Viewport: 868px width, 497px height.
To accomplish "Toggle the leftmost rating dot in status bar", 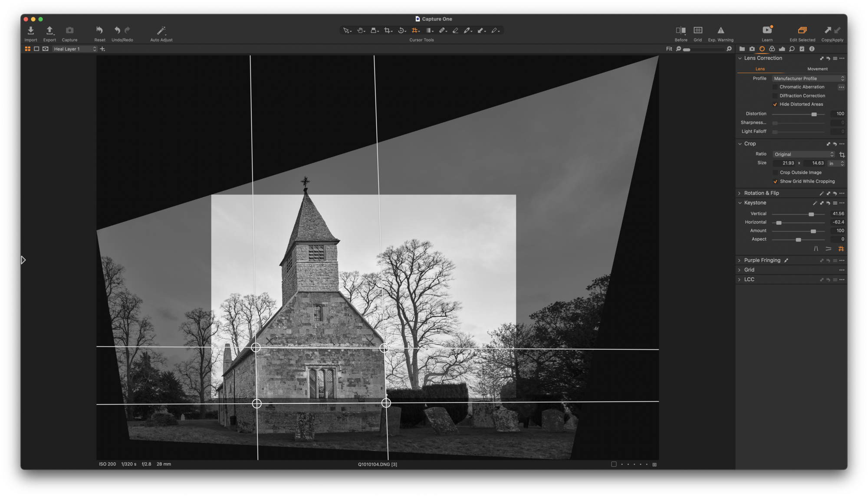I will coord(621,464).
